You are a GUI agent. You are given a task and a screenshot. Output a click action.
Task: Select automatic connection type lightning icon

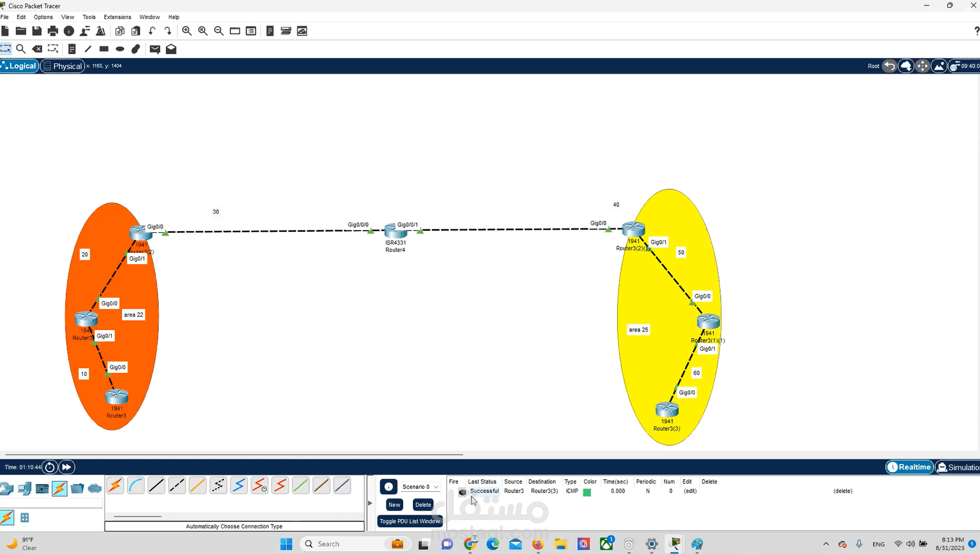tap(115, 485)
